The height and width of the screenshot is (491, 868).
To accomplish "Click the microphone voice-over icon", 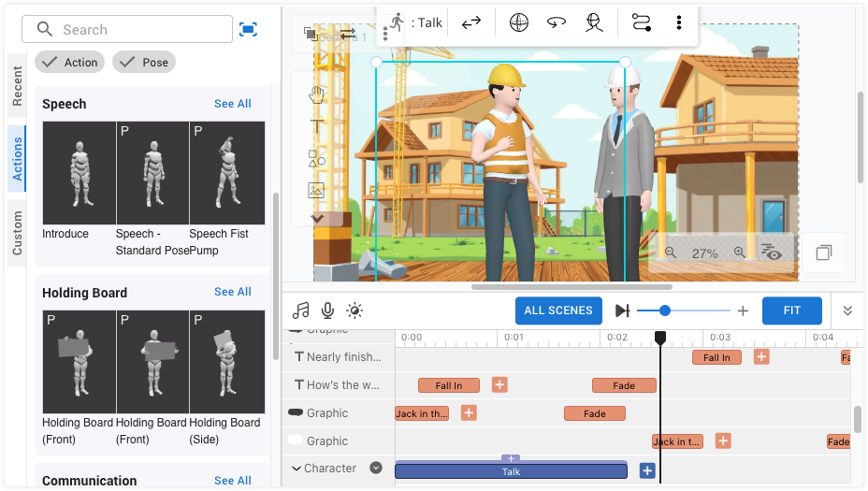I will tap(327, 310).
